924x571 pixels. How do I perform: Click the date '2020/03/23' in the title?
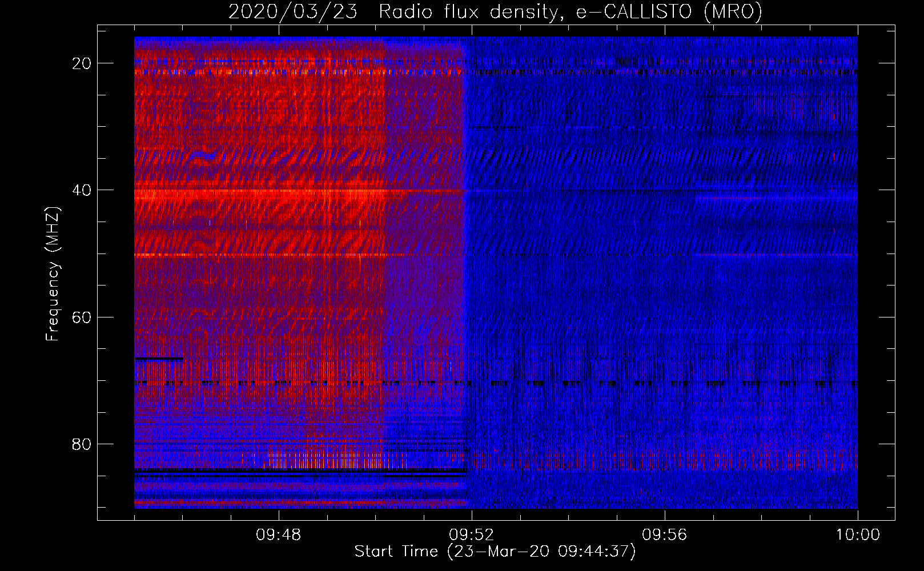(293, 11)
